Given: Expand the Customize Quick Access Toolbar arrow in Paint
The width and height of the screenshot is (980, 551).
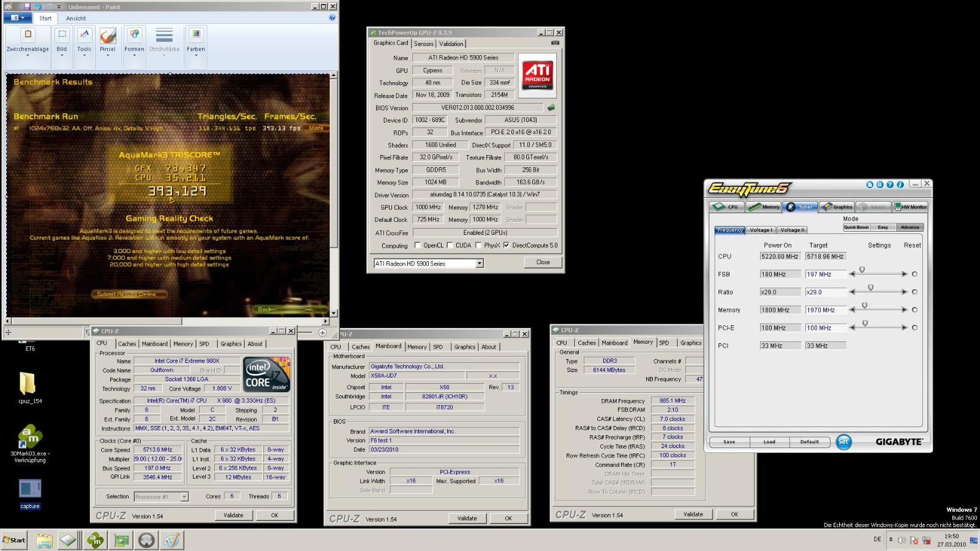Looking at the screenshot, I should (x=59, y=7).
